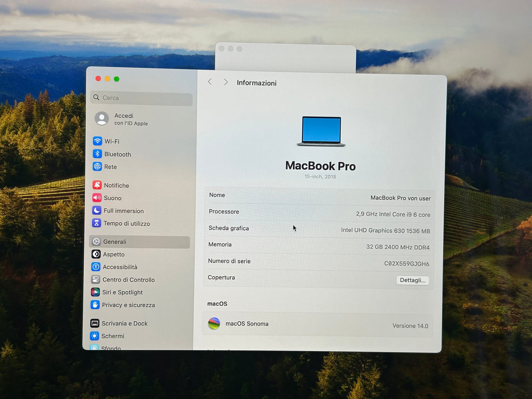Select Tempo di utilizzo hourglass icon
The width and height of the screenshot is (532, 399).
[x=97, y=223]
